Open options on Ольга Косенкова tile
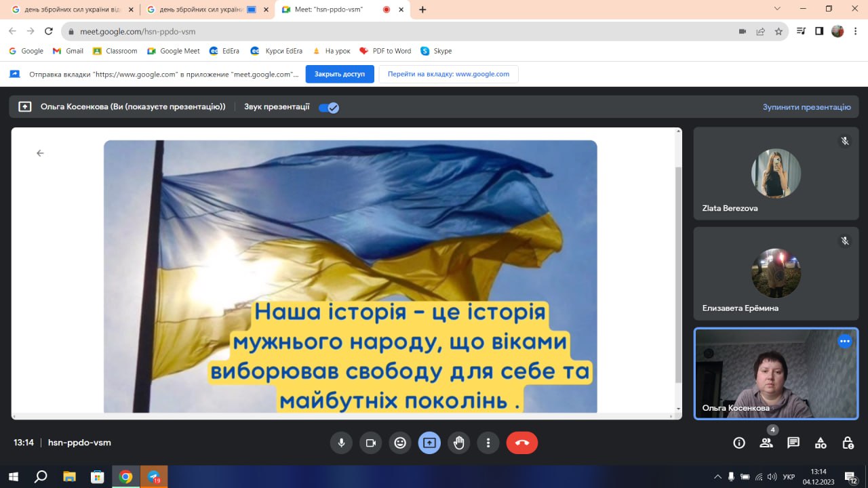The width and height of the screenshot is (868, 488). tap(844, 342)
